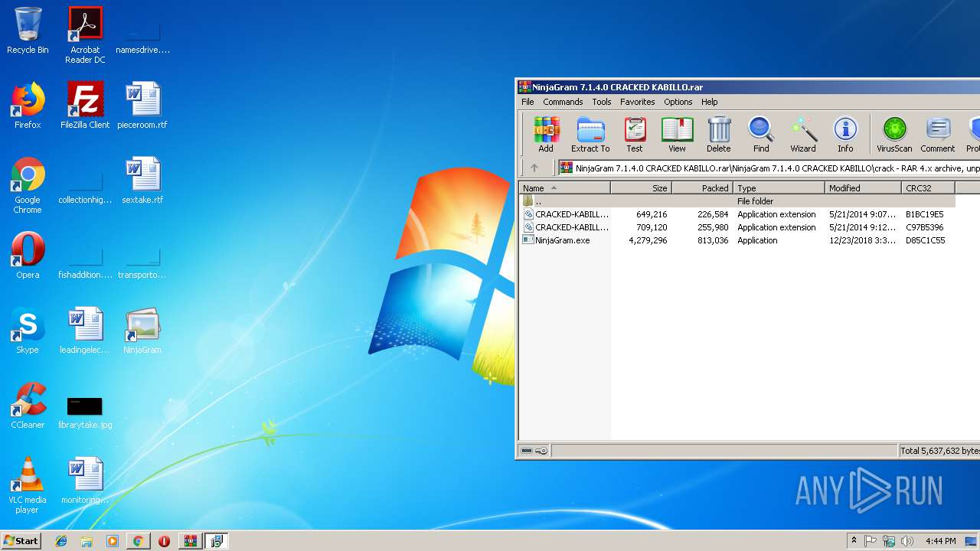Select the NinjaGram desktop shortcut
Image resolution: width=980 pixels, height=551 pixels.
click(142, 331)
